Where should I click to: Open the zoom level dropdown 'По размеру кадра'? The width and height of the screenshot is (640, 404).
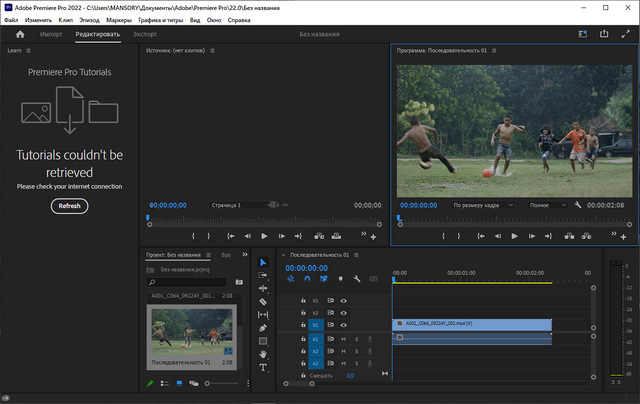483,205
